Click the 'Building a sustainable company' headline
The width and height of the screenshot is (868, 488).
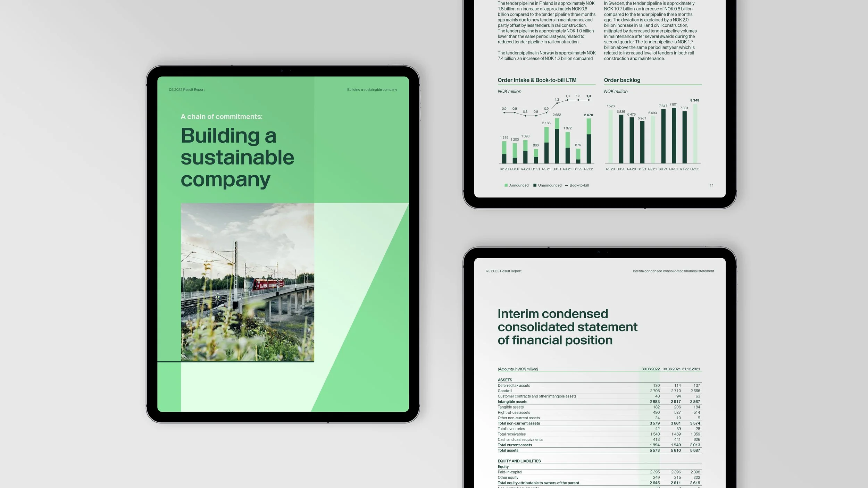pos(237,157)
